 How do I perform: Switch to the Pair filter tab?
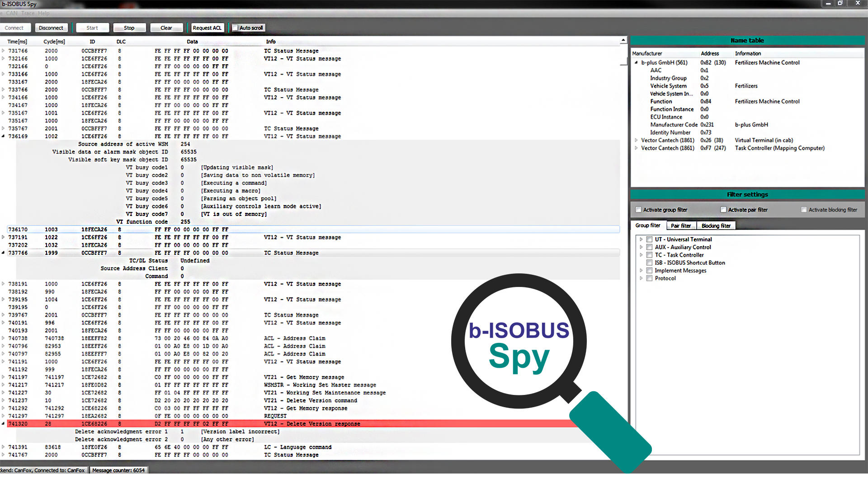pos(681,225)
